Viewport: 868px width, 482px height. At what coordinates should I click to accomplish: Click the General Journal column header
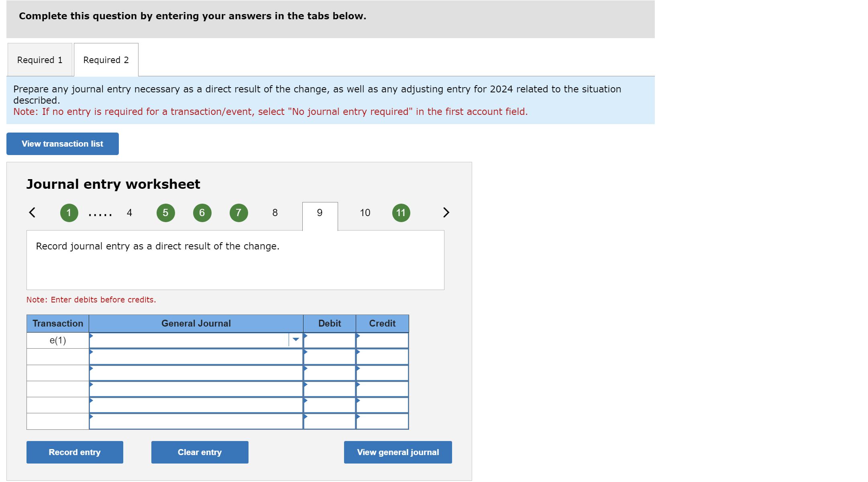pyautogui.click(x=196, y=323)
